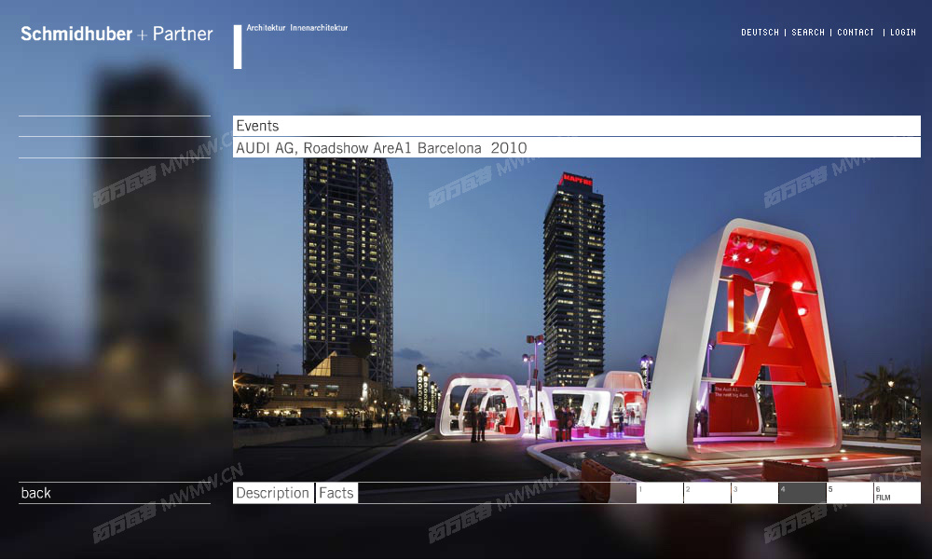Show the project Description tab
This screenshot has height=560, width=932.
click(x=273, y=493)
